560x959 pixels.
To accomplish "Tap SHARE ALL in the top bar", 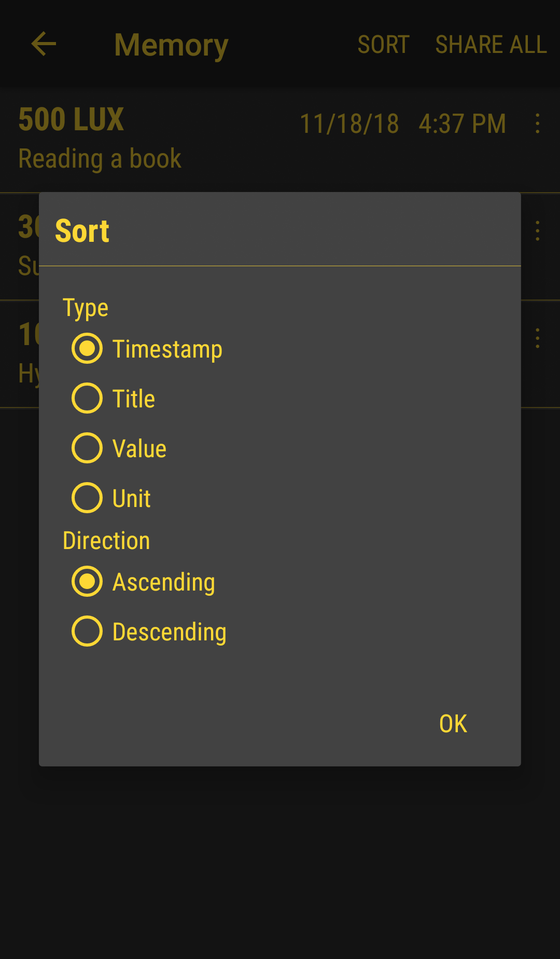I will tap(491, 45).
